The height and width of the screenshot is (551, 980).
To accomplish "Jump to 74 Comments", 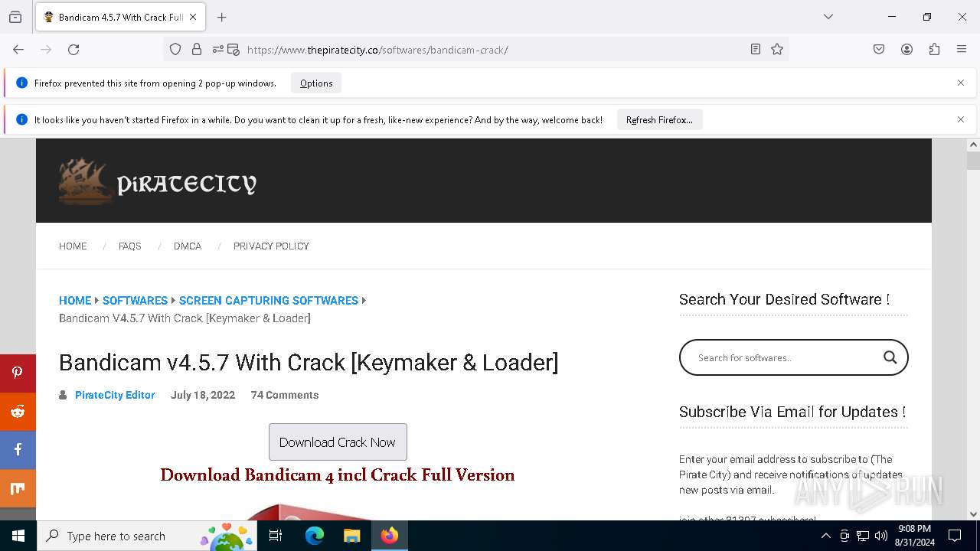I will 285,396.
